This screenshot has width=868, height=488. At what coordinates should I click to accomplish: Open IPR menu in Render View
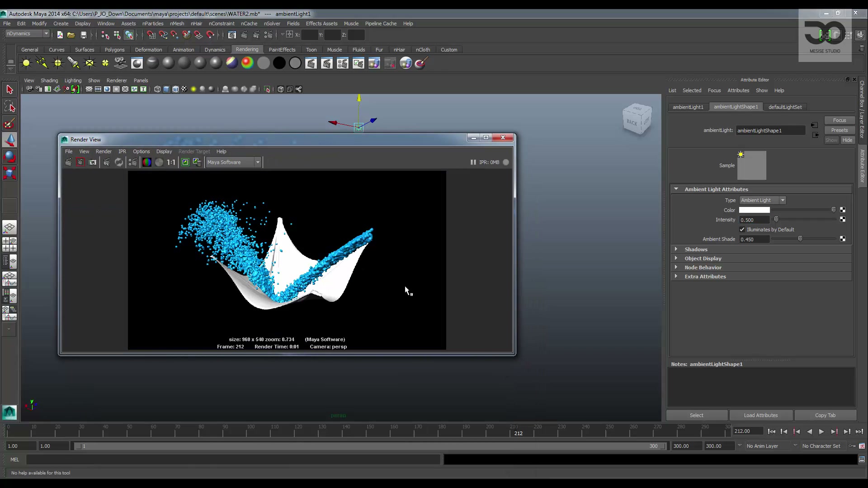pos(122,151)
